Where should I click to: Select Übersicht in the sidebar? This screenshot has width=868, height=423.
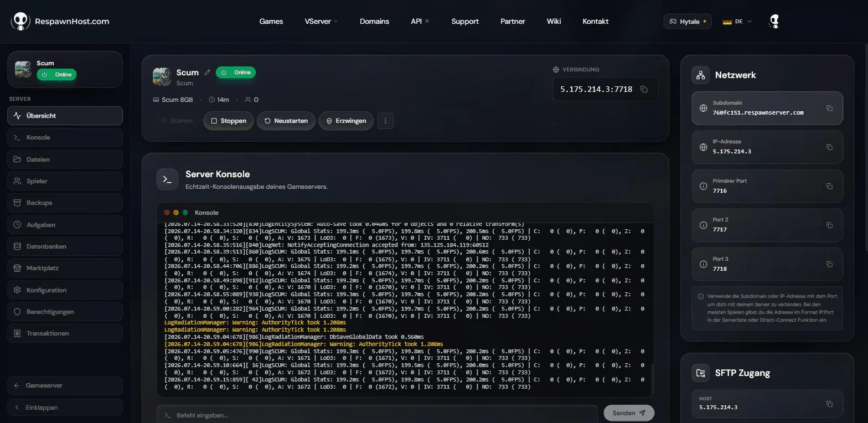point(65,116)
